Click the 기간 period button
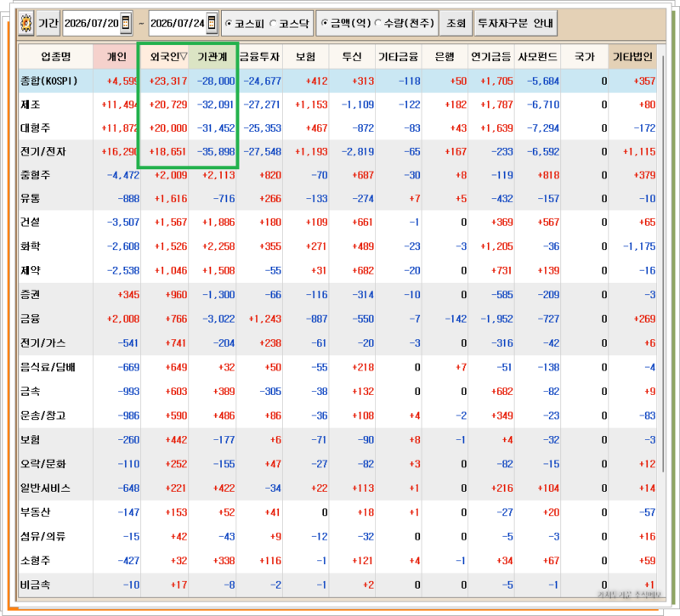The width and height of the screenshot is (680, 616). coord(48,23)
